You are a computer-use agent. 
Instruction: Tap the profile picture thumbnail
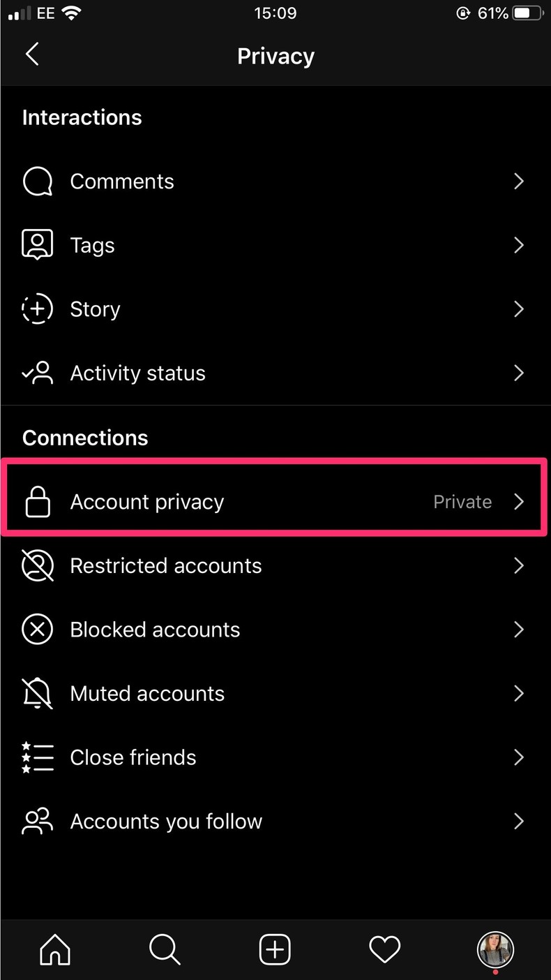[495, 949]
